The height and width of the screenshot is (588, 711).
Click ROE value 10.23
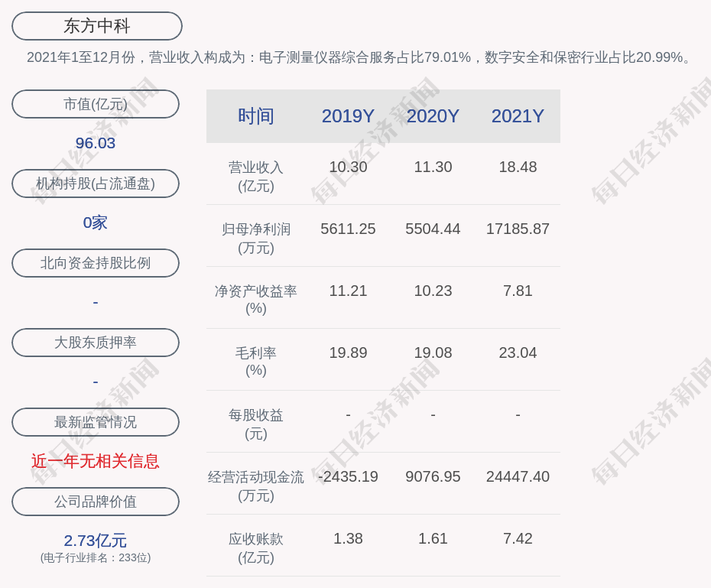tap(433, 291)
